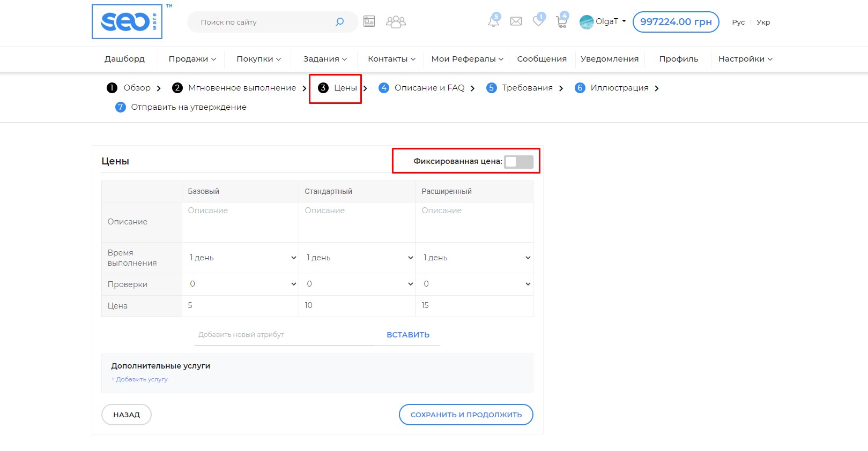Open Базовый Время выполнения dropdown

coord(240,258)
